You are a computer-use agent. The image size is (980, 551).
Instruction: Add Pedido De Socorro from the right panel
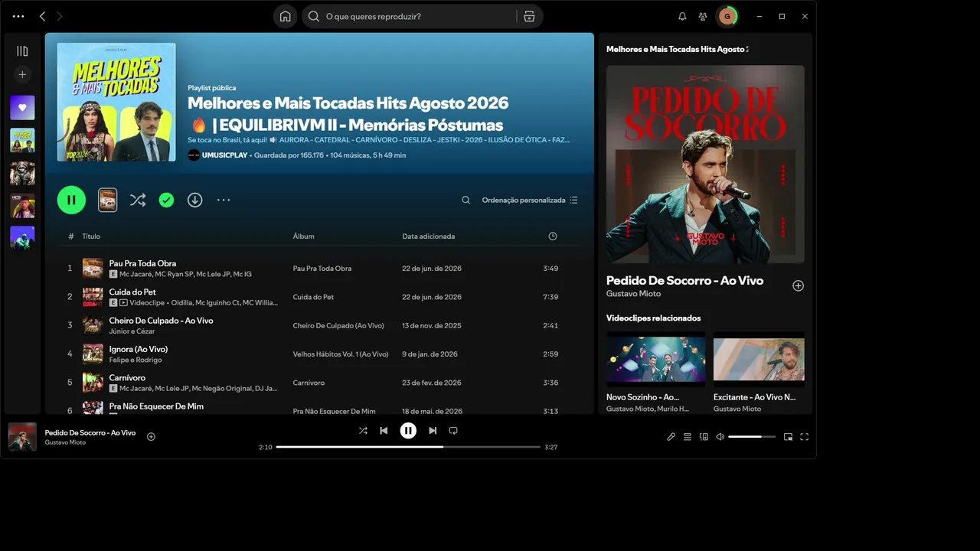(798, 285)
